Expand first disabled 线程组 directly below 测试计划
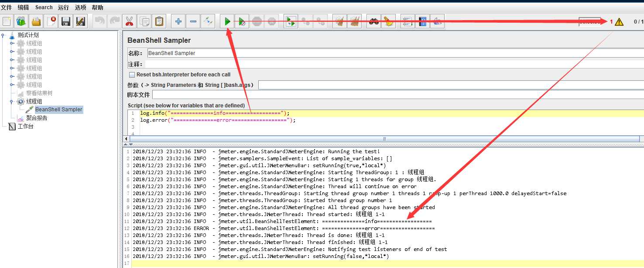Image resolution: width=644 pixels, height=268 pixels. 12,43
